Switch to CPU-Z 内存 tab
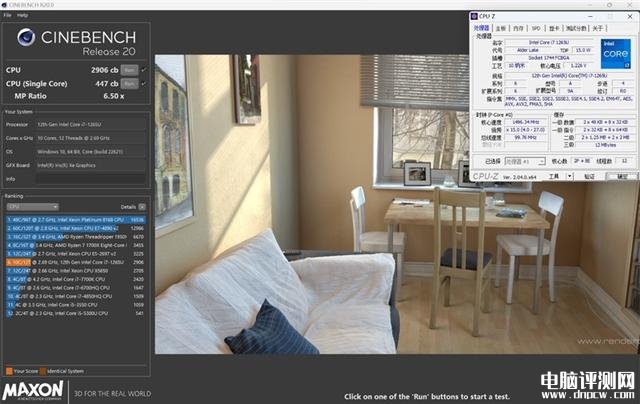The width and height of the screenshot is (640, 404). tap(518, 28)
